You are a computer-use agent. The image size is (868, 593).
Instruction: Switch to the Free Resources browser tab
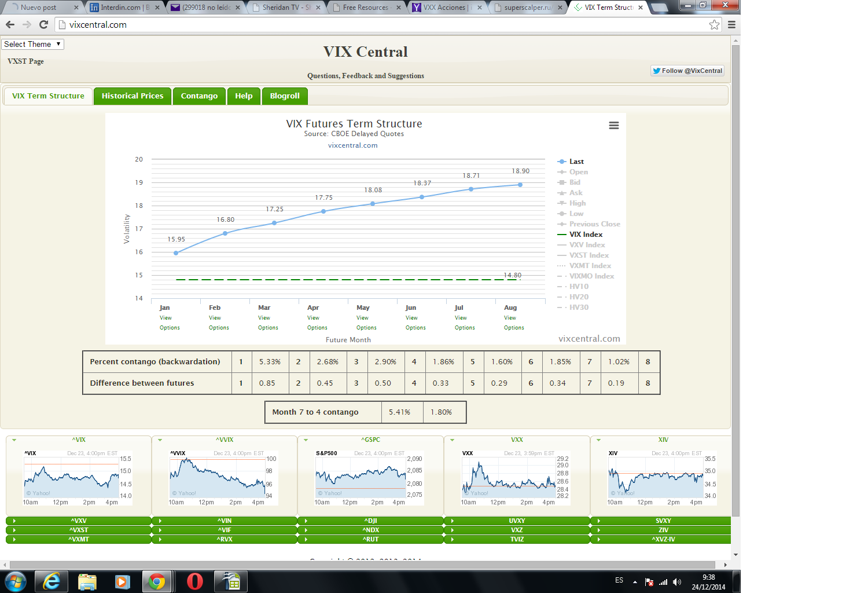366,8
